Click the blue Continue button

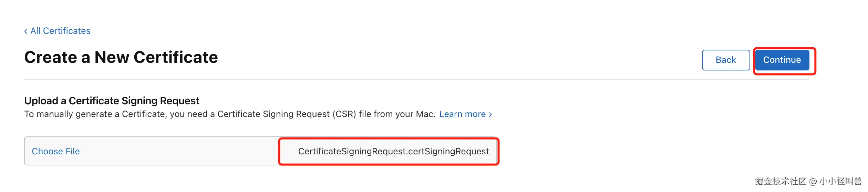pyautogui.click(x=782, y=60)
